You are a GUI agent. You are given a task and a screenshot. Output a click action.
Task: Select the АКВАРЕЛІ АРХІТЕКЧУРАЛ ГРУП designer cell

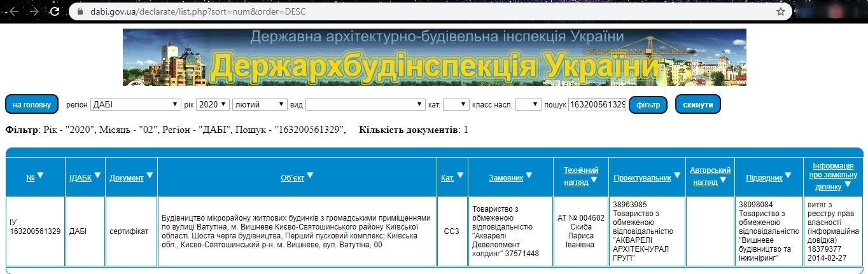(x=647, y=231)
